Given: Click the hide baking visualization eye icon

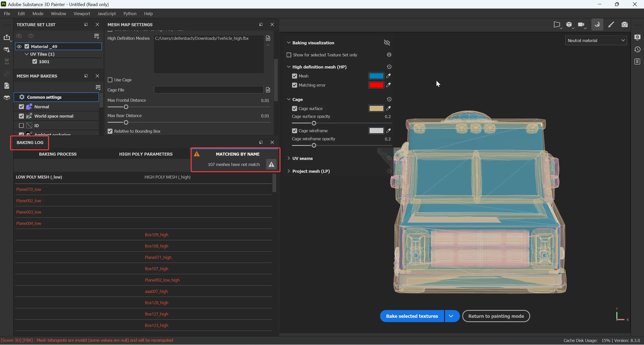Looking at the screenshot, I should (387, 43).
